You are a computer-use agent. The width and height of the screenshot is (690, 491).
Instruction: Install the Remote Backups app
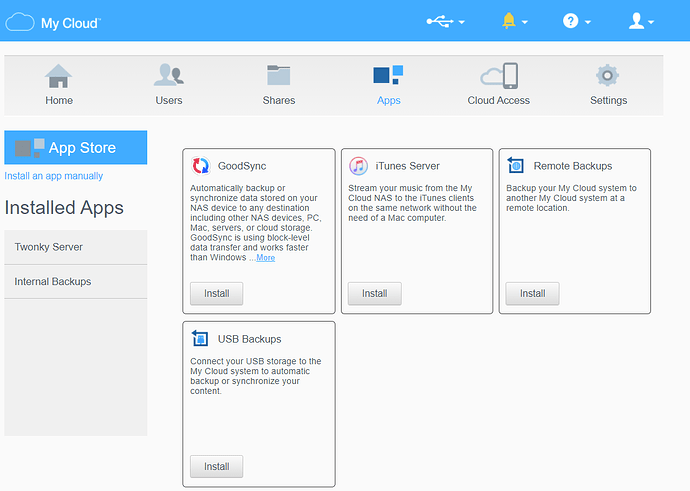tap(532, 293)
